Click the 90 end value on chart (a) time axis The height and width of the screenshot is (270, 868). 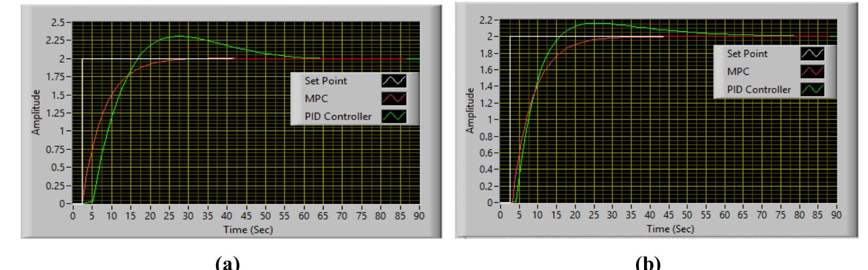(x=420, y=215)
